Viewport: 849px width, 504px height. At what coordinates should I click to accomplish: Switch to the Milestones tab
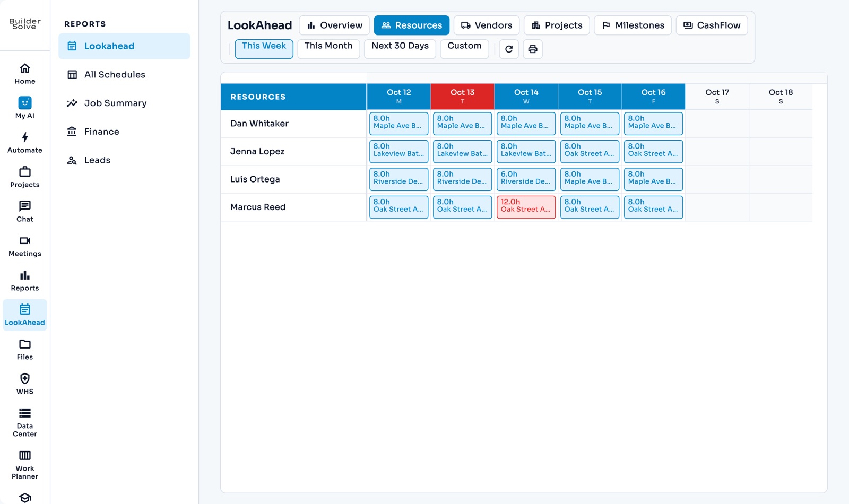[633, 25]
